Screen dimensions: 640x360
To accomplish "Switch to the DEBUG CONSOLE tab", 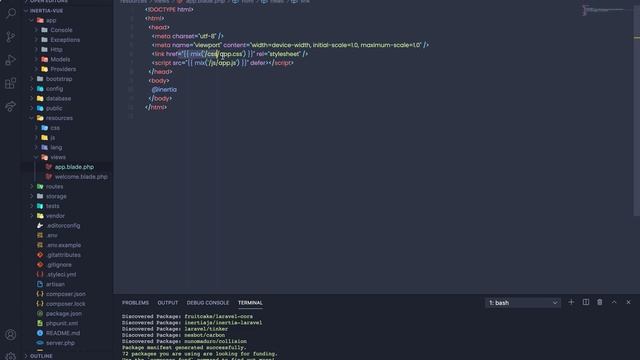I will pyautogui.click(x=208, y=303).
